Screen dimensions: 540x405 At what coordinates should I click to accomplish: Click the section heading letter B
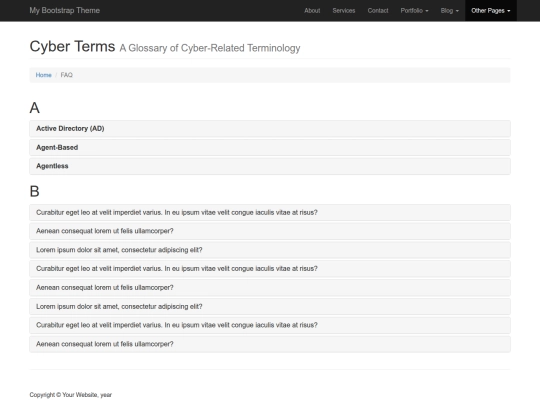(x=34, y=191)
